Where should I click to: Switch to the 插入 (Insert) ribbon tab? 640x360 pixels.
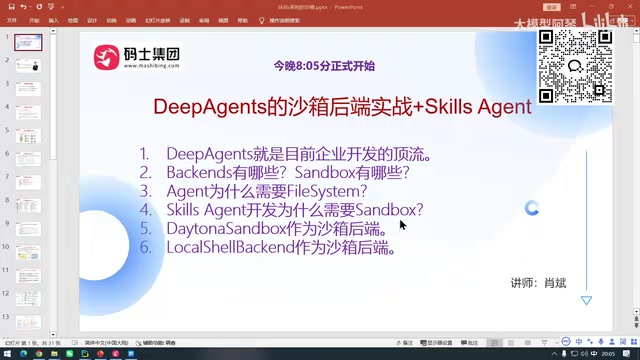[53, 20]
